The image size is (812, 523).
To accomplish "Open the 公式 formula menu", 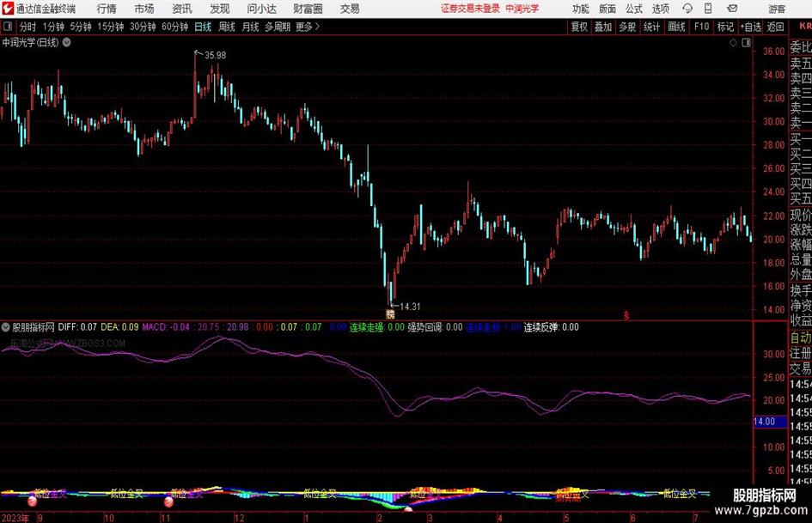I will coord(634,9).
